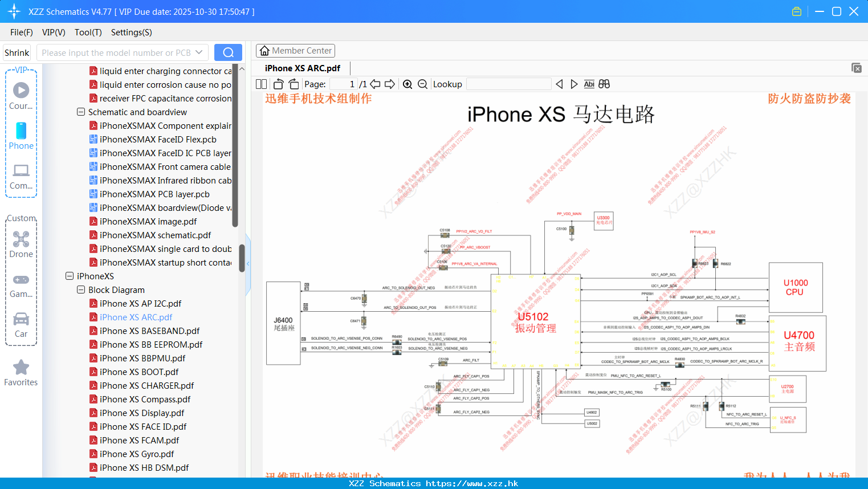The height and width of the screenshot is (489, 868).
Task: Collapse the Block Diagram node
Action: pos(81,290)
